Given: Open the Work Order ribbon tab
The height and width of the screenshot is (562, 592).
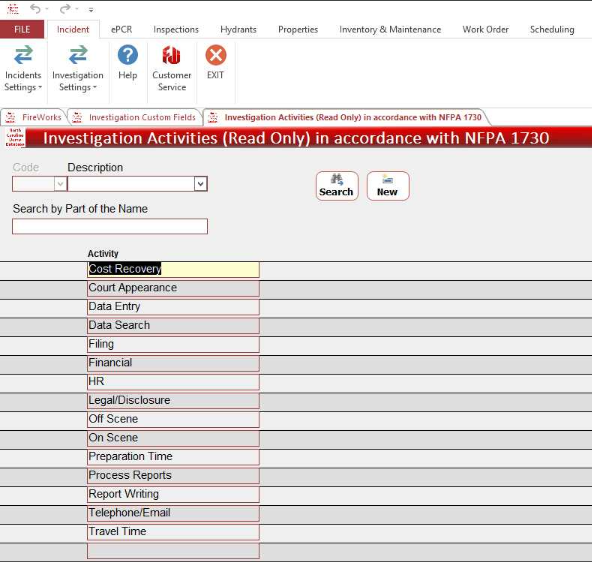Looking at the screenshot, I should point(486,29).
